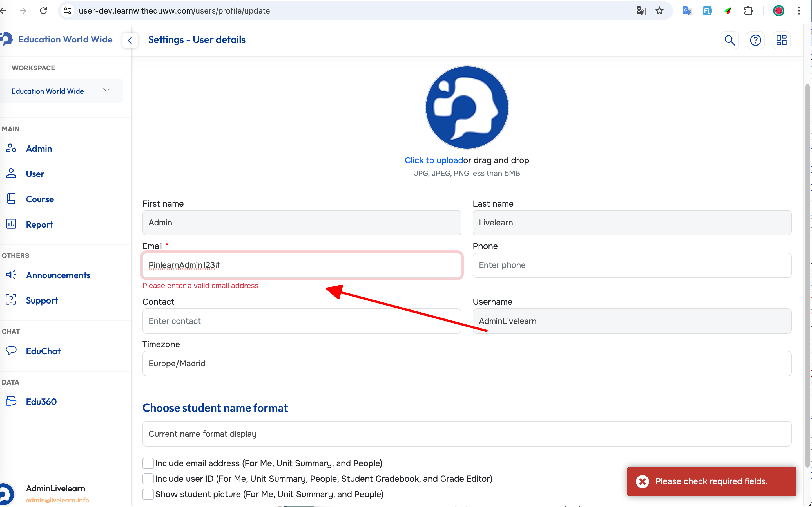Dismiss the error toast X icon
This screenshot has width=812, height=507.
(642, 481)
